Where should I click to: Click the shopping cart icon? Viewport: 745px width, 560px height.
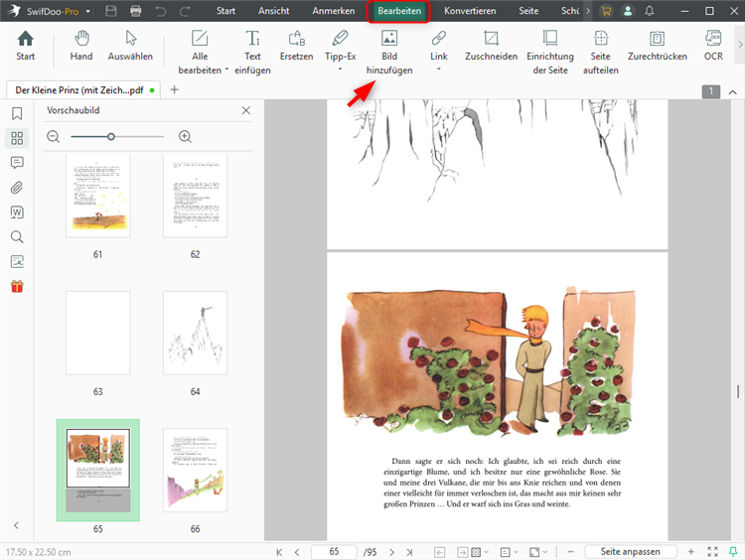pos(606,11)
